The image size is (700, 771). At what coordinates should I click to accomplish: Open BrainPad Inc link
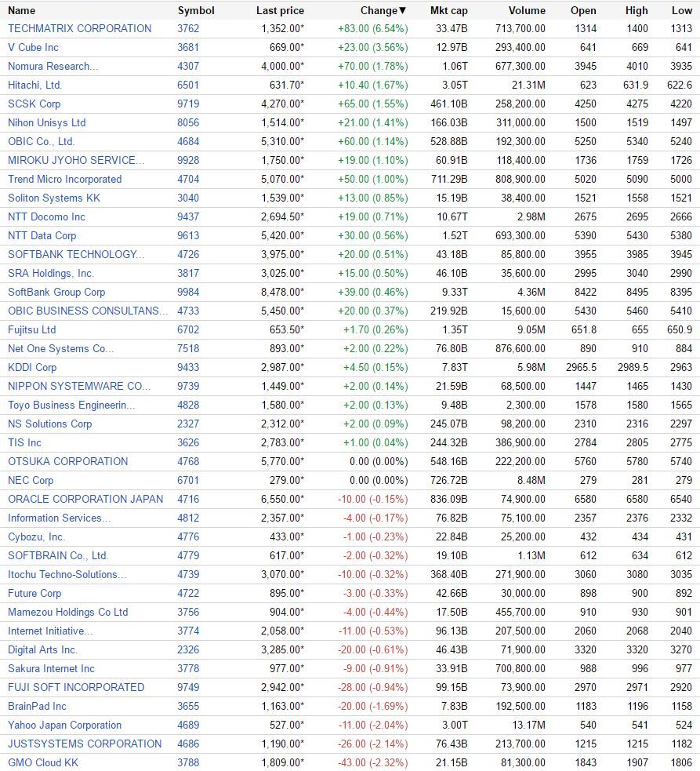(37, 707)
